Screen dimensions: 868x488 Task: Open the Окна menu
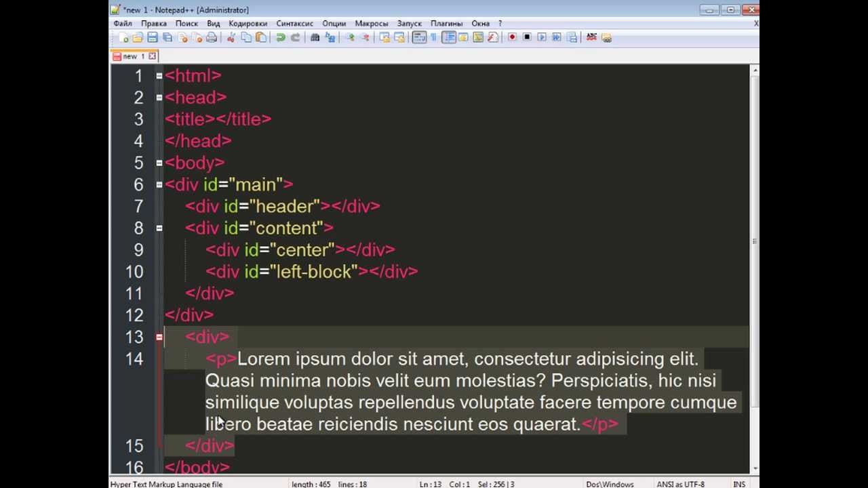click(481, 23)
